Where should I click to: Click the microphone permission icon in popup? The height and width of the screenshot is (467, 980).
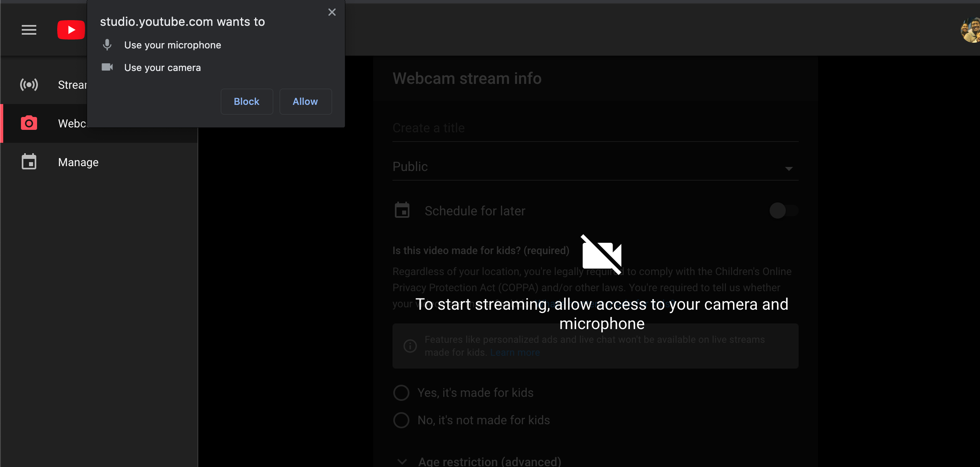pos(108,44)
